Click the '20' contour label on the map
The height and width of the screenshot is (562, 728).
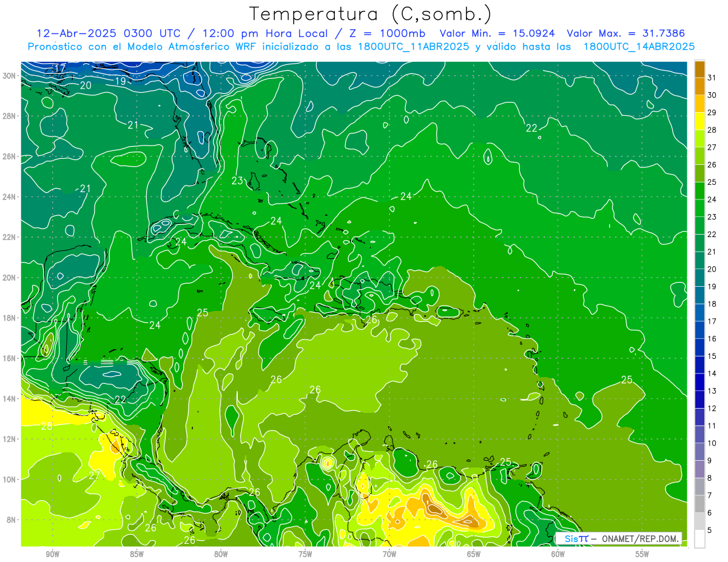tap(86, 85)
